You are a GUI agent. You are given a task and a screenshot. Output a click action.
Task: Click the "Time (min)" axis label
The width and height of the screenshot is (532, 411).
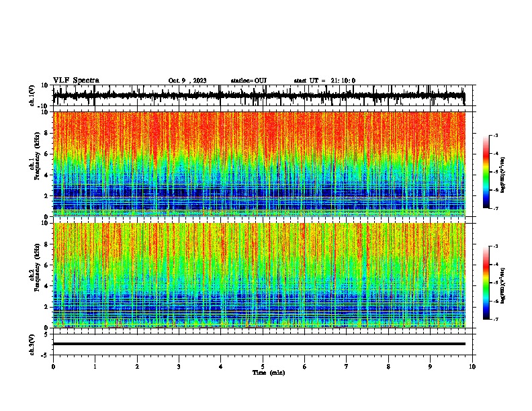point(269,373)
